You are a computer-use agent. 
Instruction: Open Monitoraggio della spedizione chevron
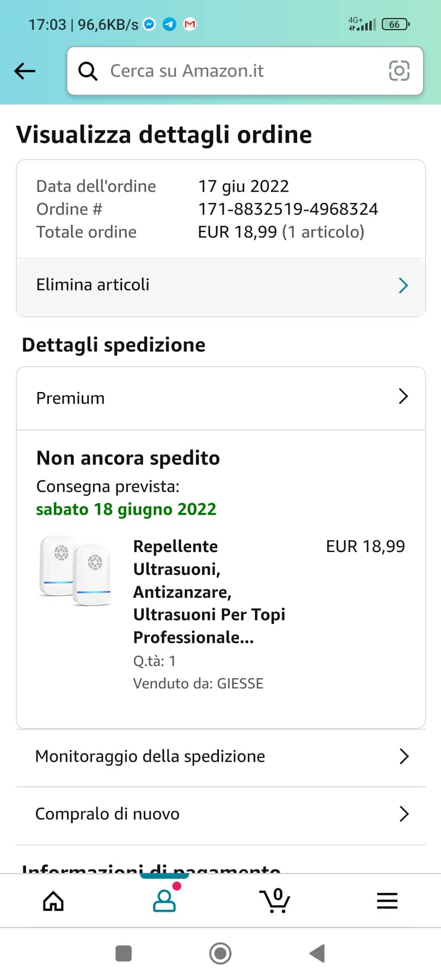tap(404, 756)
